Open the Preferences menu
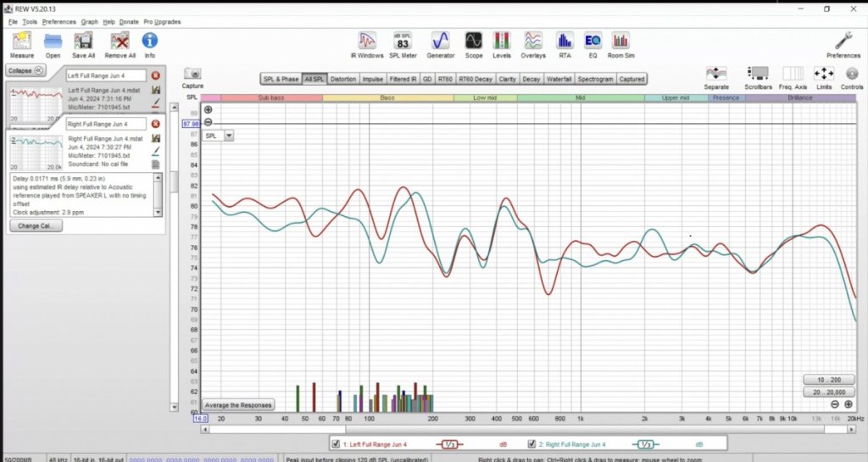The image size is (868, 462). (59, 21)
